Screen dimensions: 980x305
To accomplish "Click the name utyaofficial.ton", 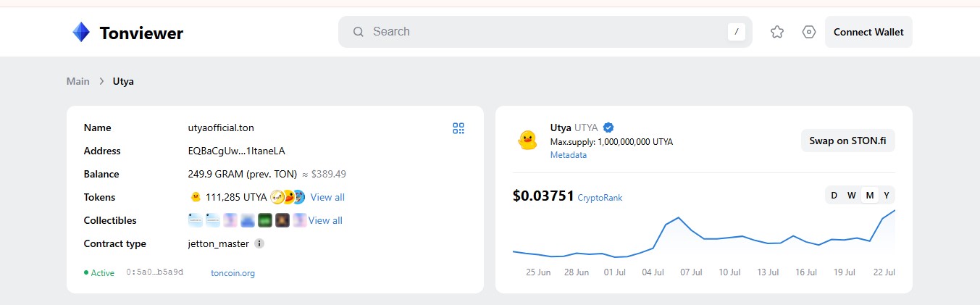I will (221, 128).
